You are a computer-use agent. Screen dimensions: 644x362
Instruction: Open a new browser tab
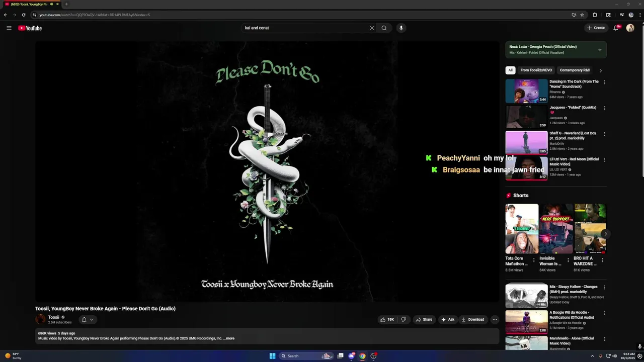point(66,4)
